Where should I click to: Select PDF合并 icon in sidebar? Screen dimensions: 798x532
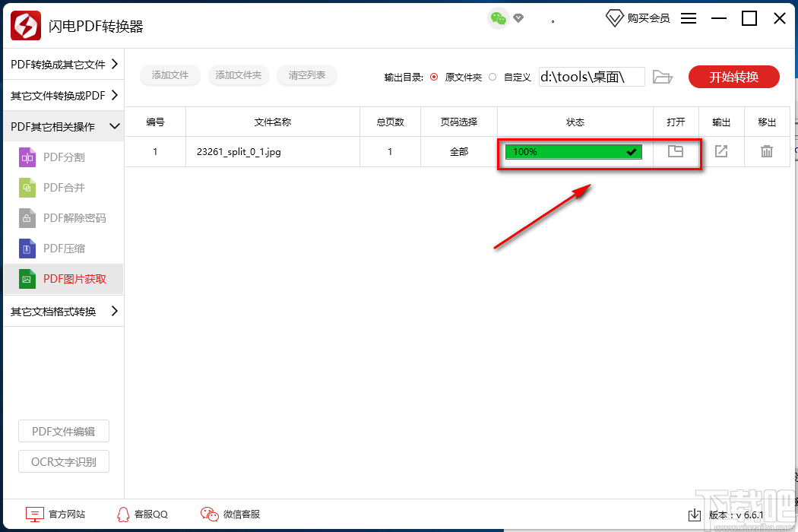pyautogui.click(x=27, y=188)
